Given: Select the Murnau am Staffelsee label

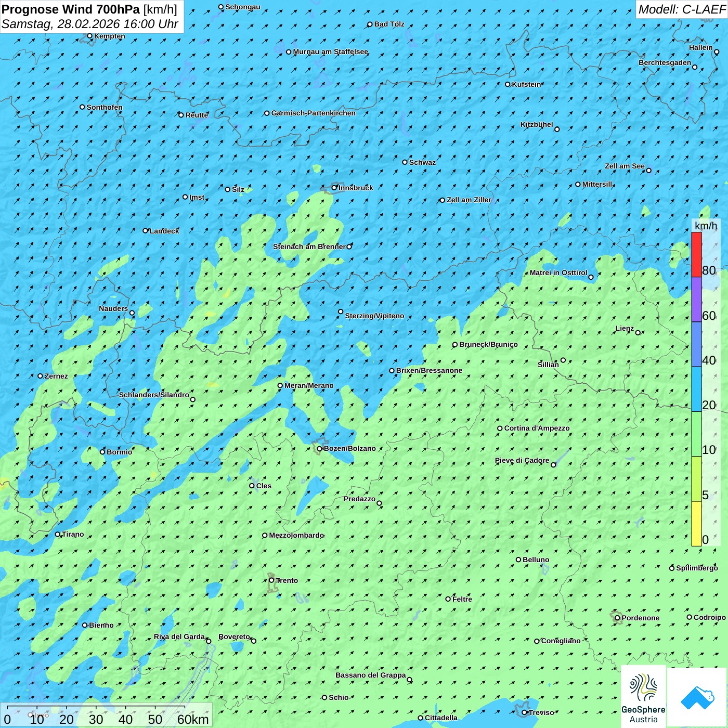Looking at the screenshot, I should point(331,51).
